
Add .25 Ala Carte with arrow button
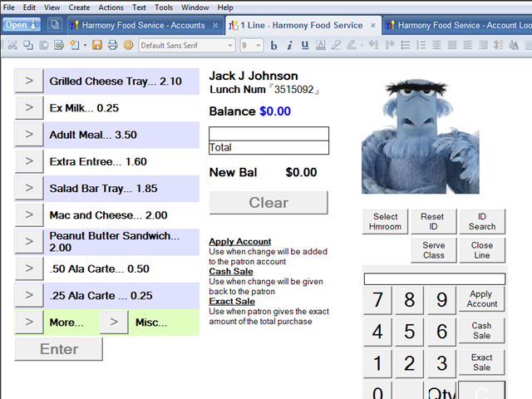pos(29,295)
